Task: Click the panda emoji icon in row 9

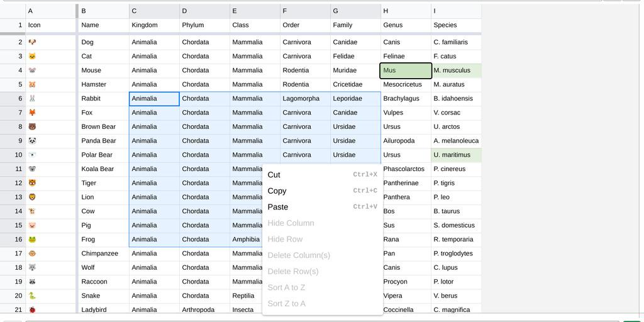Action: coord(33,141)
